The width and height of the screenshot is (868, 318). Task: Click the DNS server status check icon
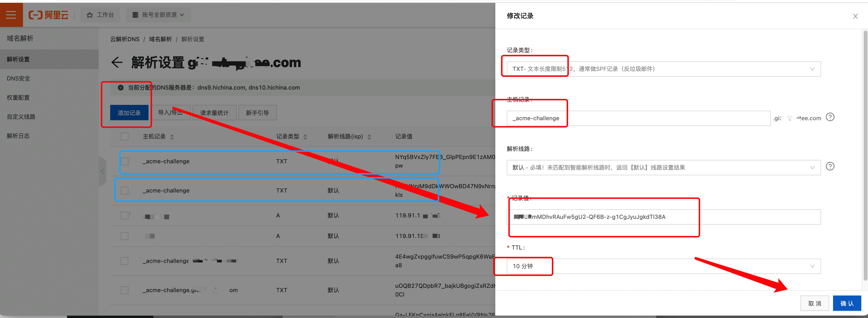pyautogui.click(x=121, y=88)
